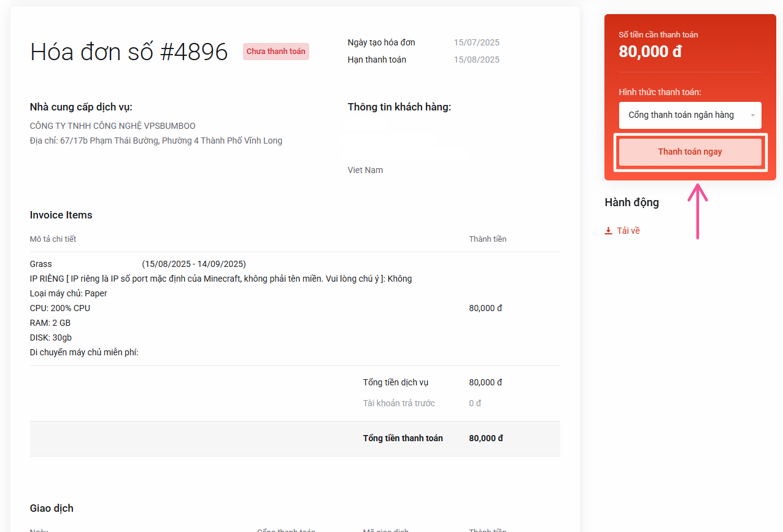
Task: Click the invoice creation date 15/07/2025
Action: click(x=476, y=42)
